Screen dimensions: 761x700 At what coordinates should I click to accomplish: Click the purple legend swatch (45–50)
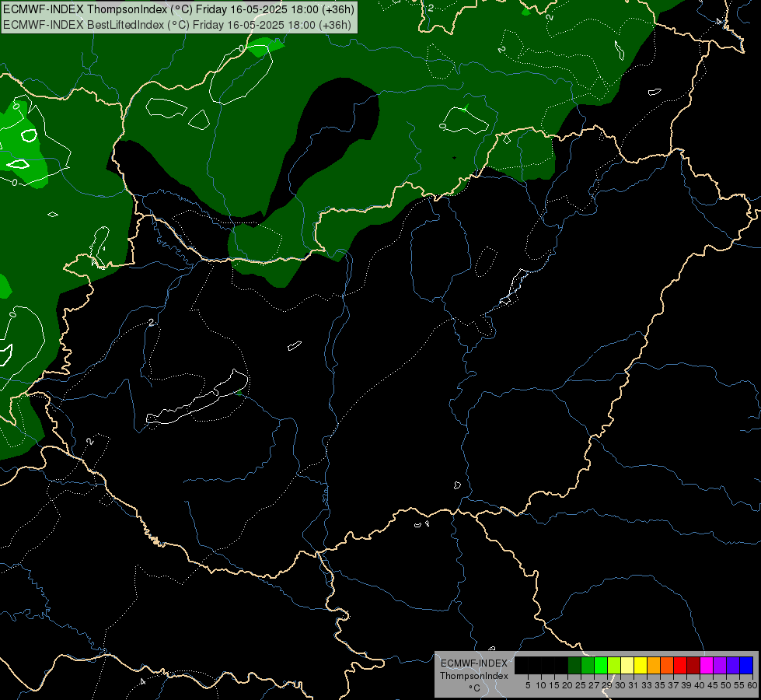click(x=720, y=665)
